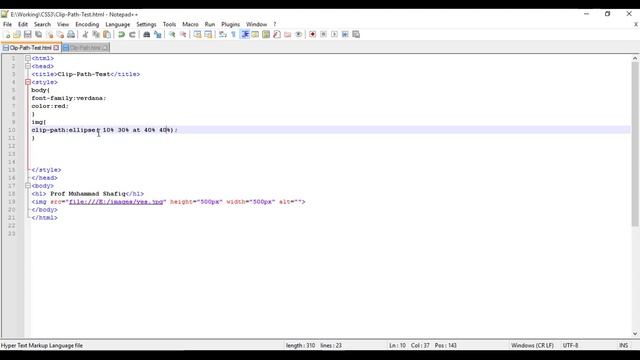Viewport: 640px width, 360px height.
Task: Toggle the highlighted indent guide button
Action: (245, 35)
